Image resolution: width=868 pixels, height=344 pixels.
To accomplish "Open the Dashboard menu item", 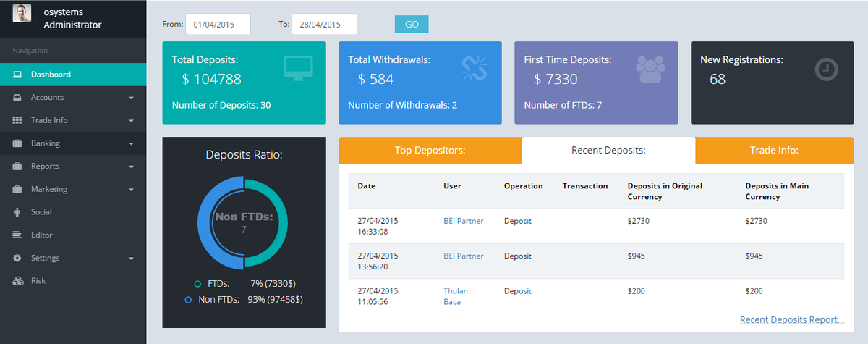I will tap(73, 75).
